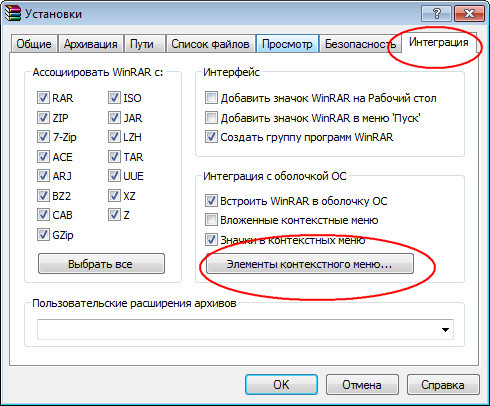Viewport: 490px width, 406px height.
Task: Uncheck the ARJ checkbox
Action: click(x=43, y=176)
